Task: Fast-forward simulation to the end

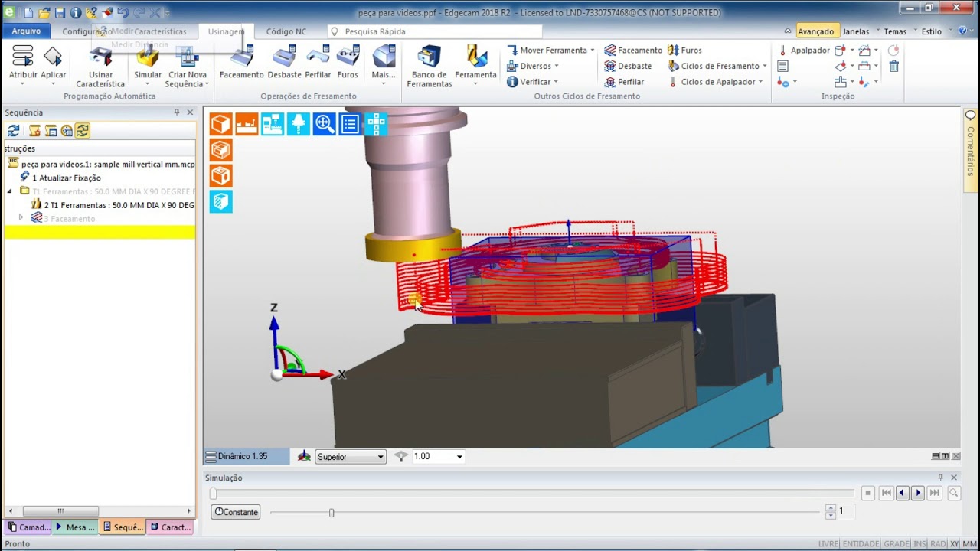Action: [934, 494]
